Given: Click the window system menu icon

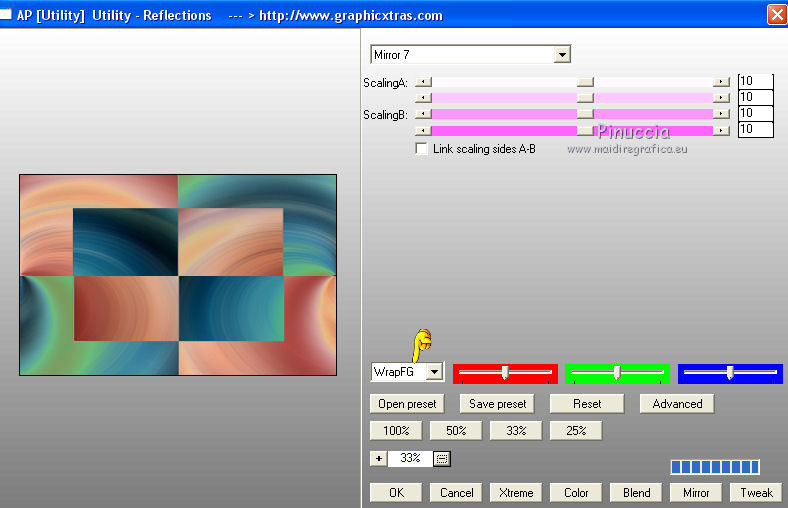Looking at the screenshot, I should tap(6, 14).
